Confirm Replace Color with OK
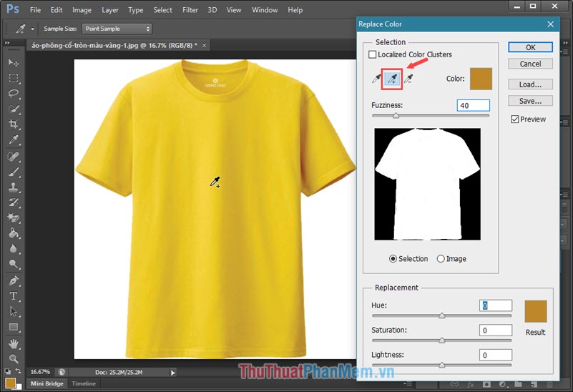This screenshot has height=392, width=573. click(x=530, y=47)
